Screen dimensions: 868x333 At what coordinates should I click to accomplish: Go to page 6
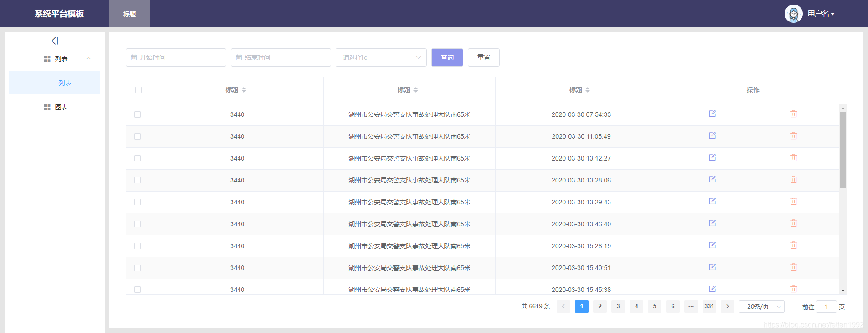[x=673, y=307]
